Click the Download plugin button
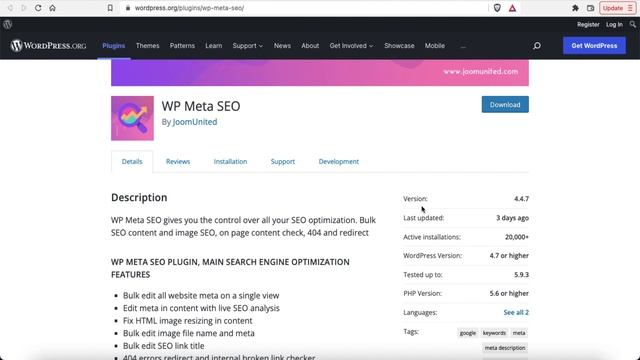 tap(505, 104)
